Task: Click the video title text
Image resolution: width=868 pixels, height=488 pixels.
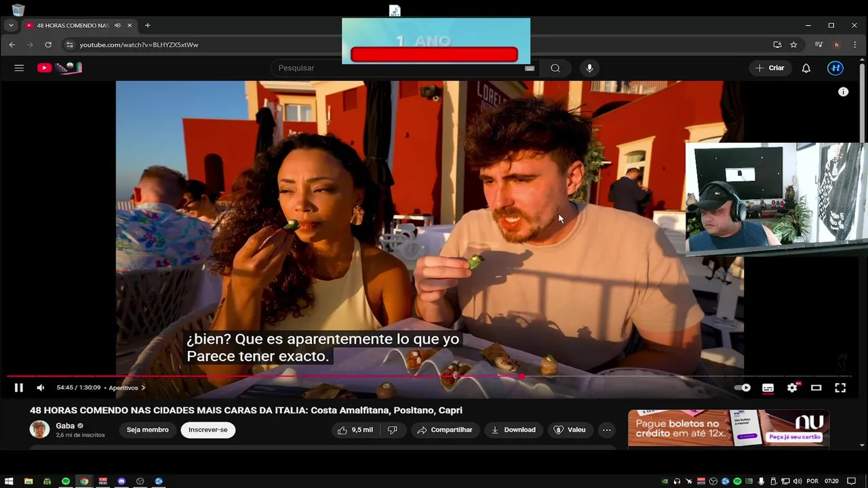Action: tap(246, 410)
